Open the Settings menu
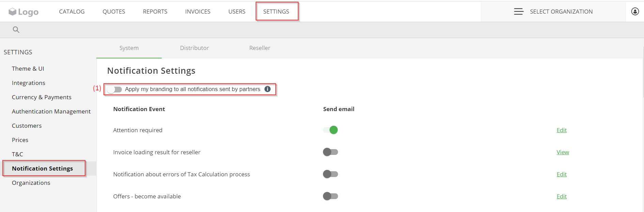 point(276,12)
